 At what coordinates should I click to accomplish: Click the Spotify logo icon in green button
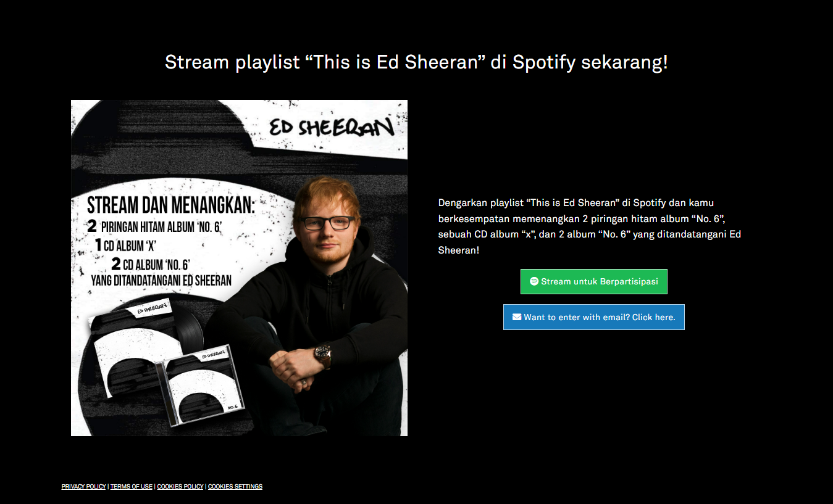(x=534, y=281)
